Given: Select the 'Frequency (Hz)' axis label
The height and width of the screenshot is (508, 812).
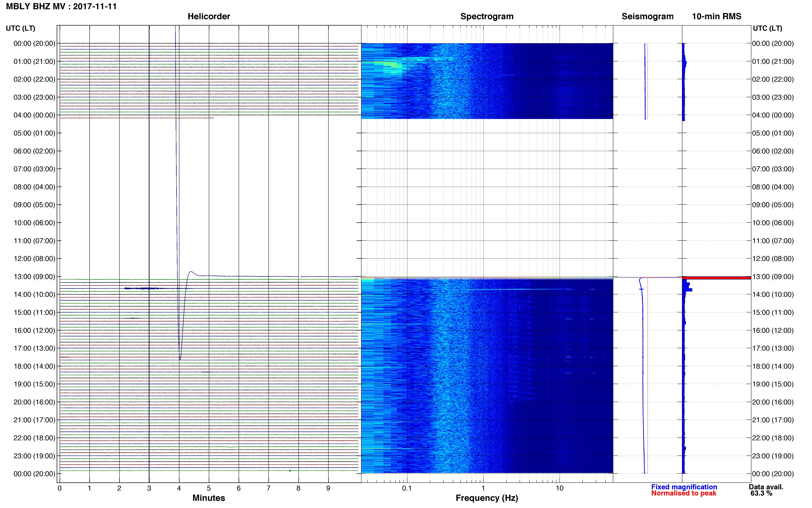Looking at the screenshot, I should click(487, 498).
